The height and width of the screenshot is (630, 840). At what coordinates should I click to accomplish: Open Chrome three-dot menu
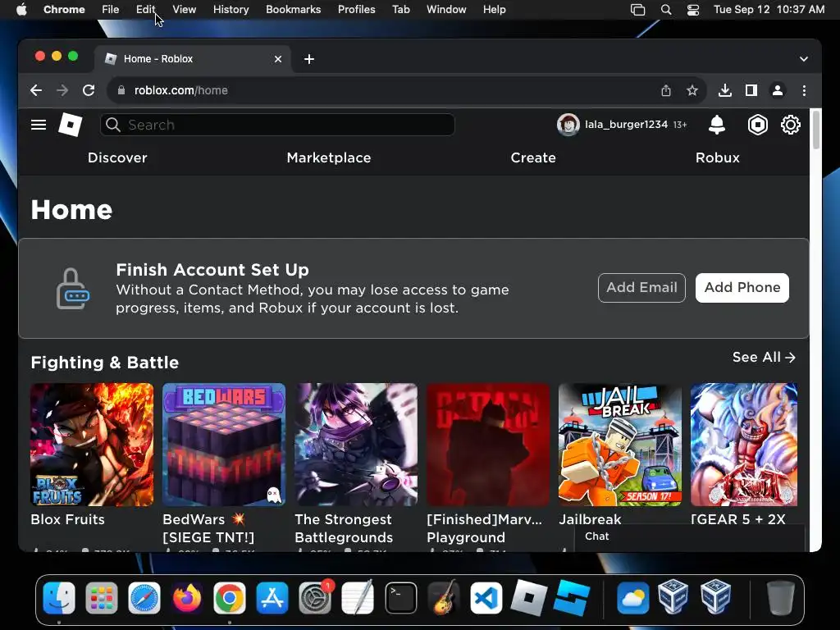[804, 90]
